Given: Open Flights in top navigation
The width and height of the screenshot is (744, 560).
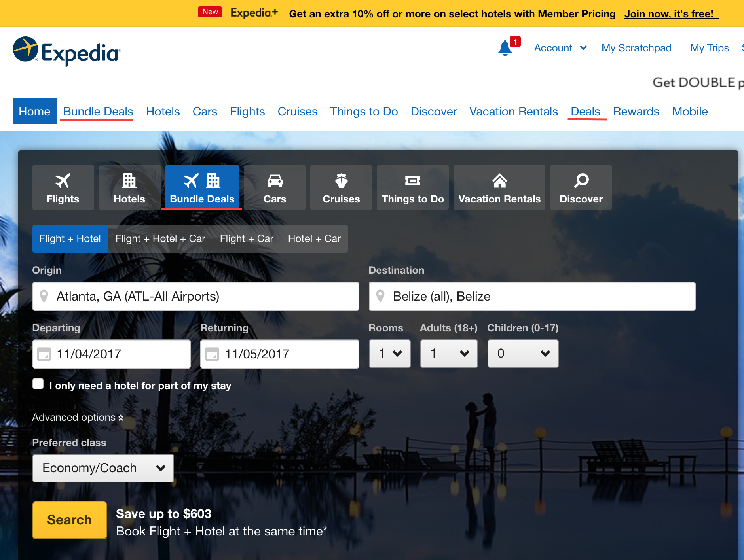Looking at the screenshot, I should coord(248,112).
